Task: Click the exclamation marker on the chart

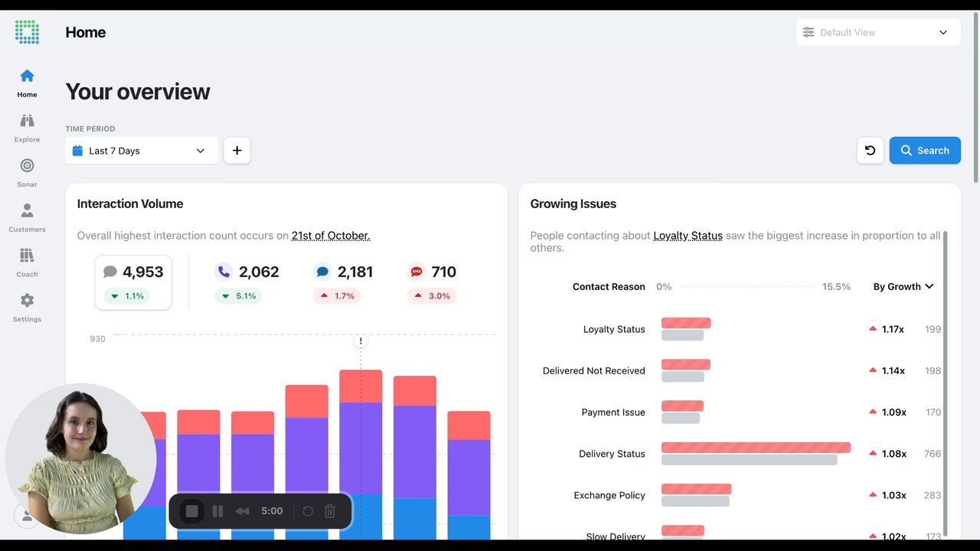Action: point(361,341)
